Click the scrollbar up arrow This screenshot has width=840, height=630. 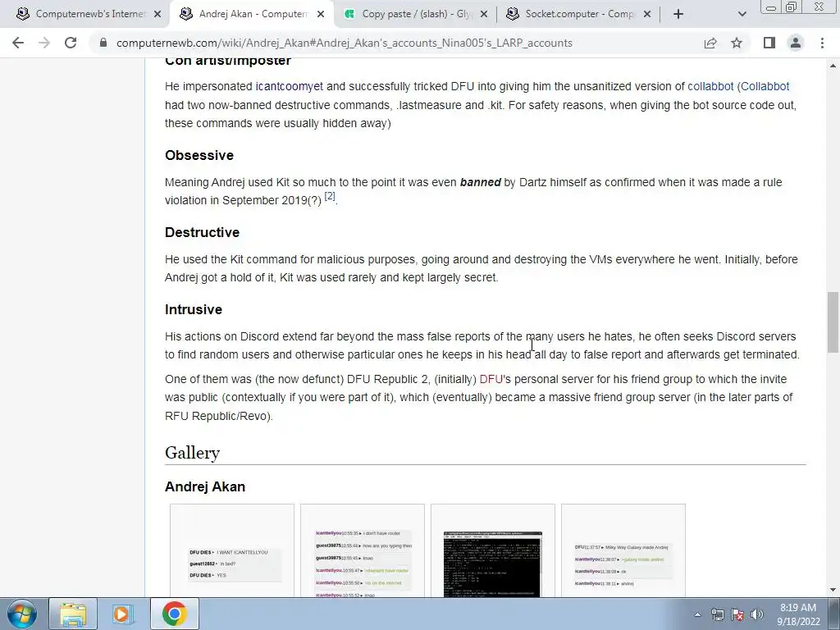click(833, 66)
